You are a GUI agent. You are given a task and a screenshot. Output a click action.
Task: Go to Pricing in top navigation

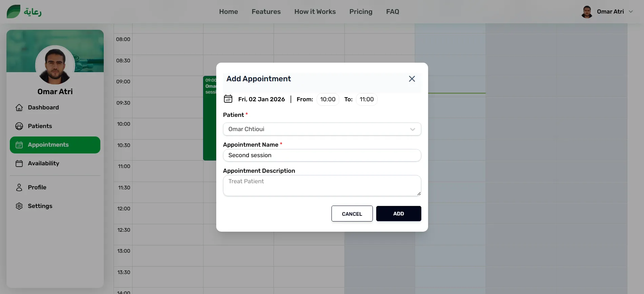(x=361, y=12)
